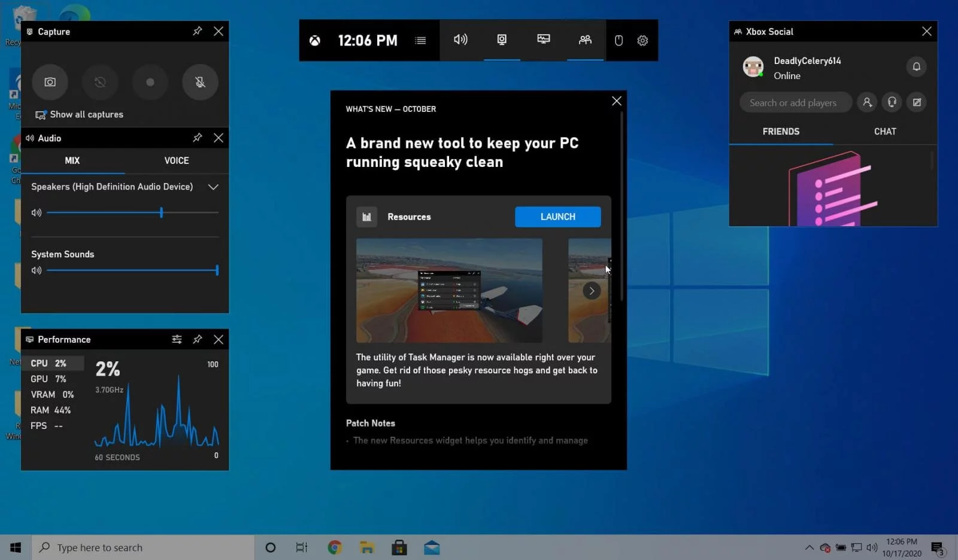Viewport: 958px width, 560px height.
Task: Show hidden system tray icons
Action: tap(810, 547)
